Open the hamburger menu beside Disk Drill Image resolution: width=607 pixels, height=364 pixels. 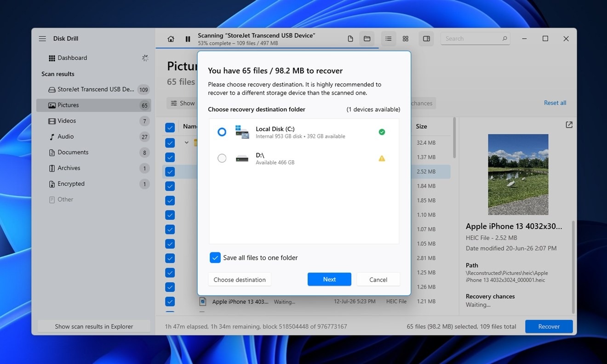point(42,39)
